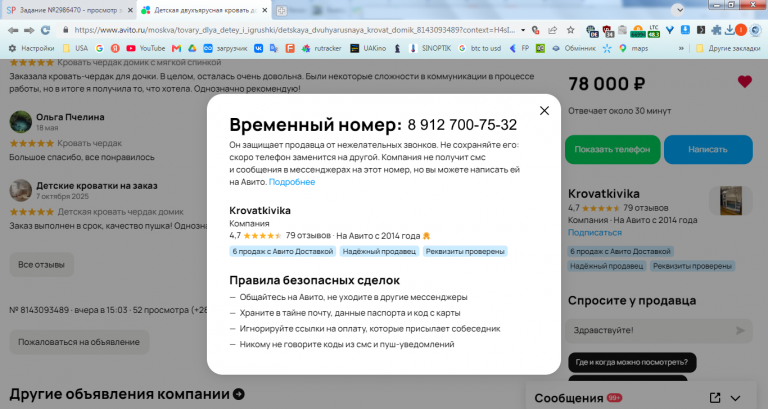This screenshot has width=768, height=409.
Task: Click the browser address bar URL
Action: pos(294,30)
